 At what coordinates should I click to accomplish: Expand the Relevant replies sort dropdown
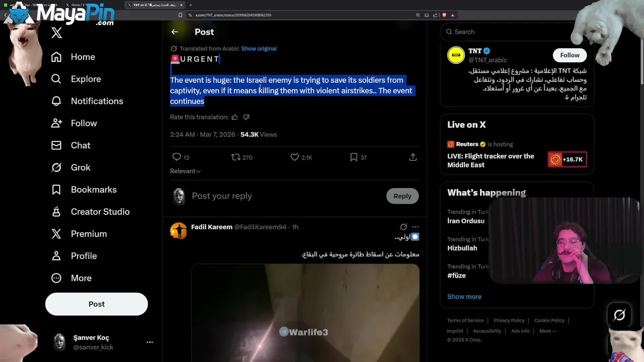[x=185, y=171]
